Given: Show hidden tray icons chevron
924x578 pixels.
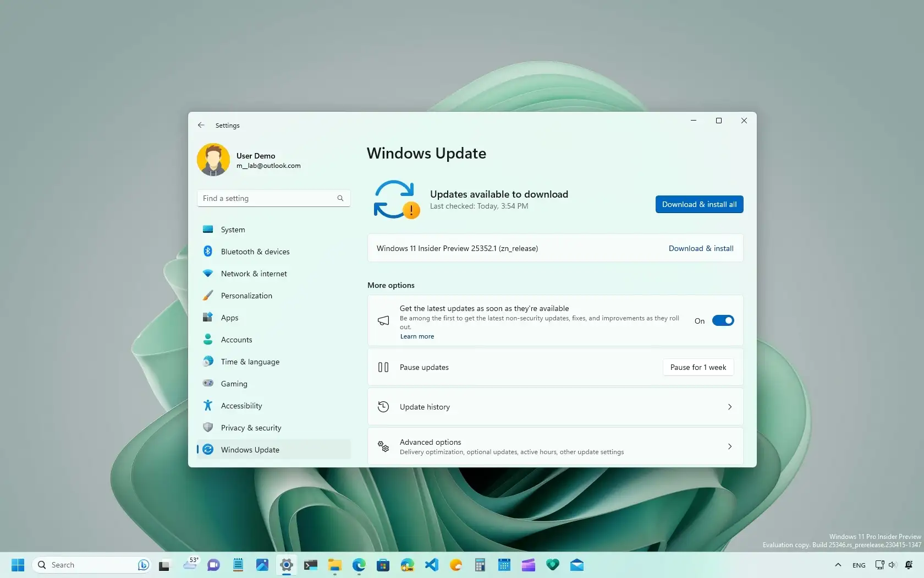Looking at the screenshot, I should tap(838, 565).
